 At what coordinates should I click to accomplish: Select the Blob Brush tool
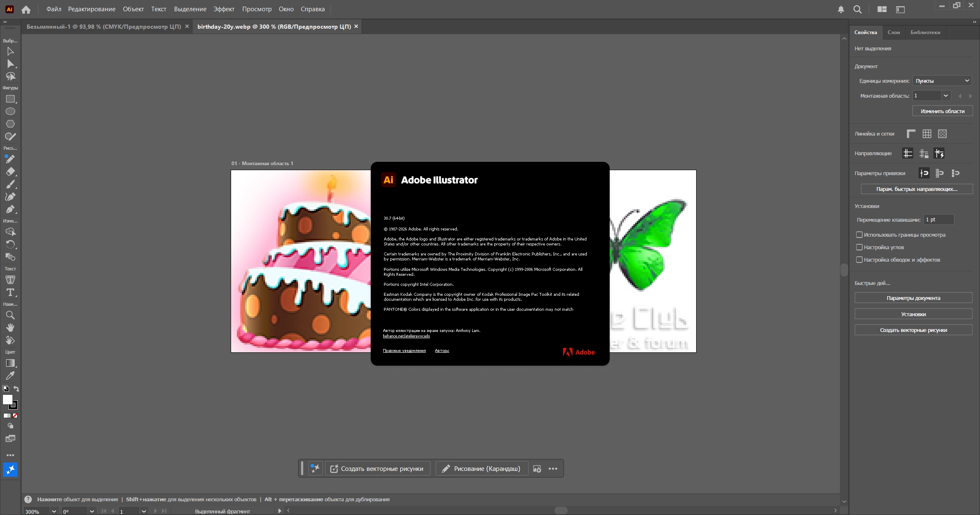pos(10,136)
